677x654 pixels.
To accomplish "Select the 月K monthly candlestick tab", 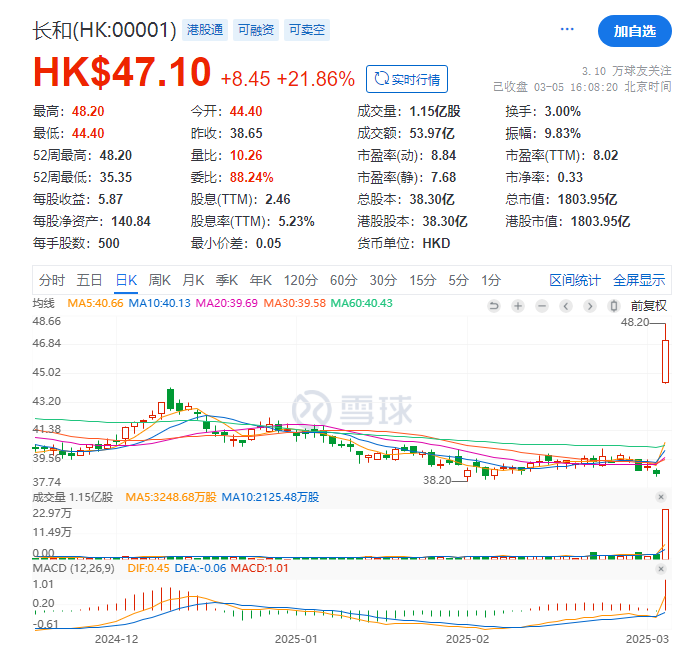I will tap(193, 280).
